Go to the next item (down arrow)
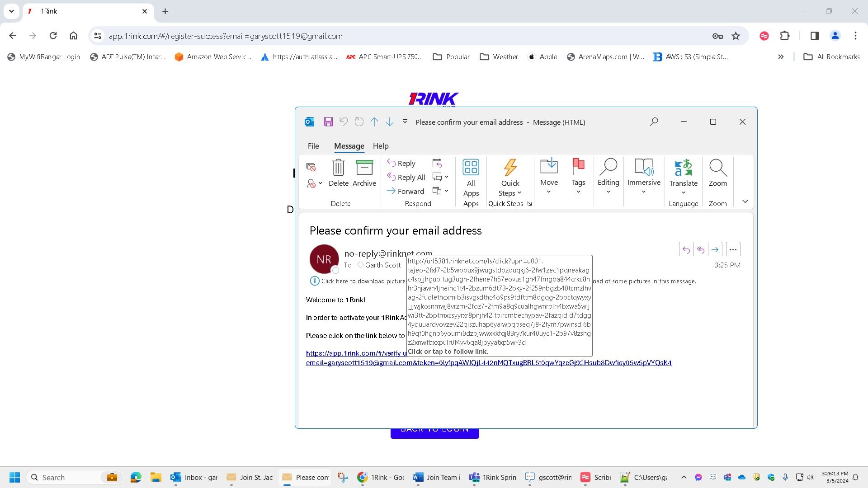868x488 pixels. pyautogui.click(x=390, y=122)
